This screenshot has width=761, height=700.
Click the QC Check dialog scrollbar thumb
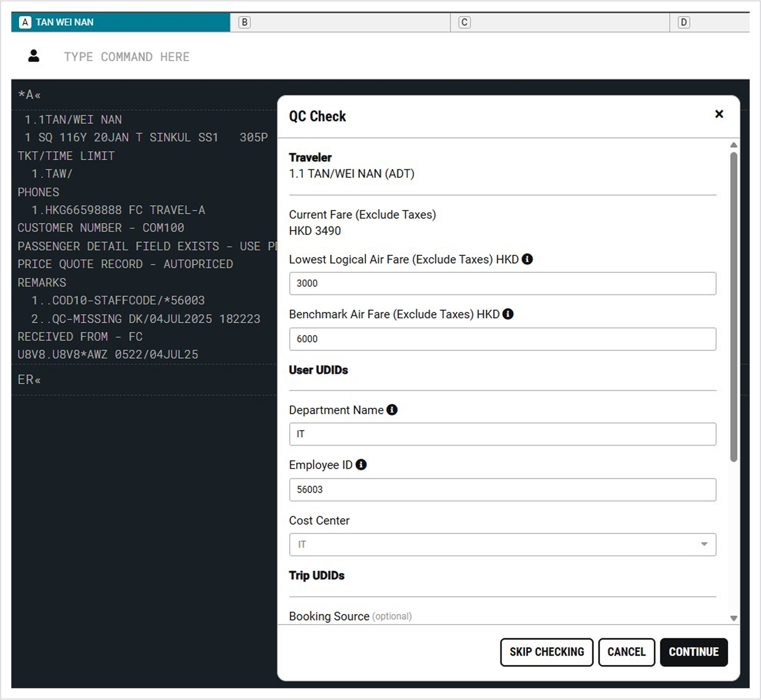click(734, 307)
